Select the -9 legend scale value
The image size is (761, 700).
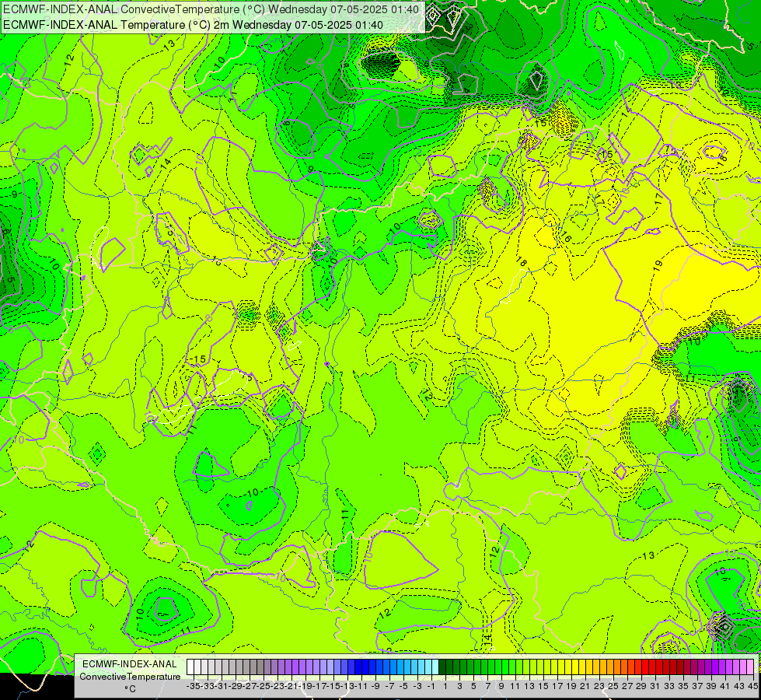pyautogui.click(x=375, y=686)
